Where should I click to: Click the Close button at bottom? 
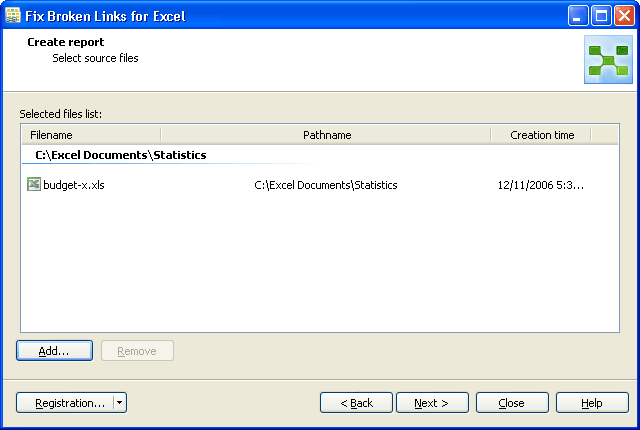coord(512,403)
